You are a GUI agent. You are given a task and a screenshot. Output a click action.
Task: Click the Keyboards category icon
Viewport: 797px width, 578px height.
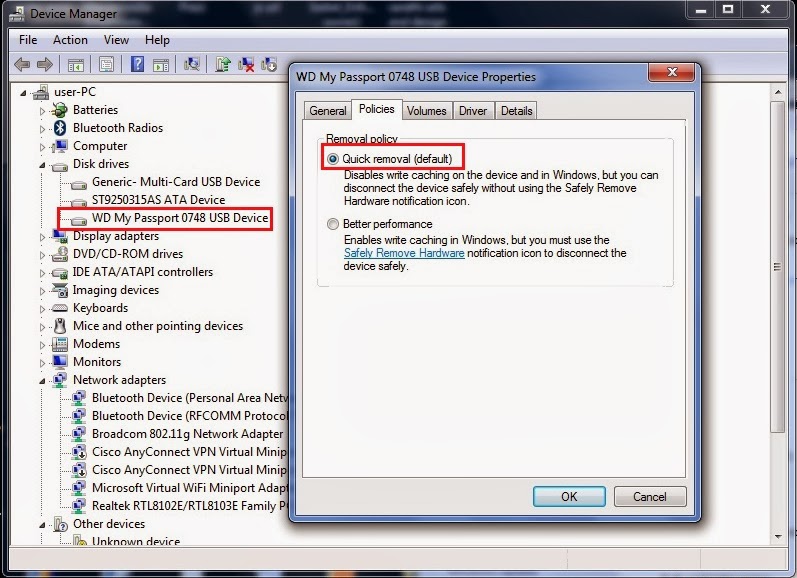click(x=59, y=308)
